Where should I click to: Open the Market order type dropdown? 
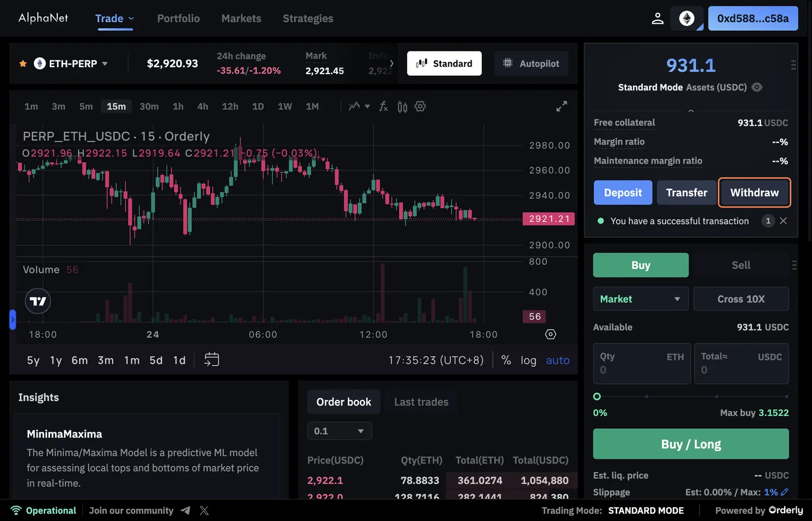641,299
